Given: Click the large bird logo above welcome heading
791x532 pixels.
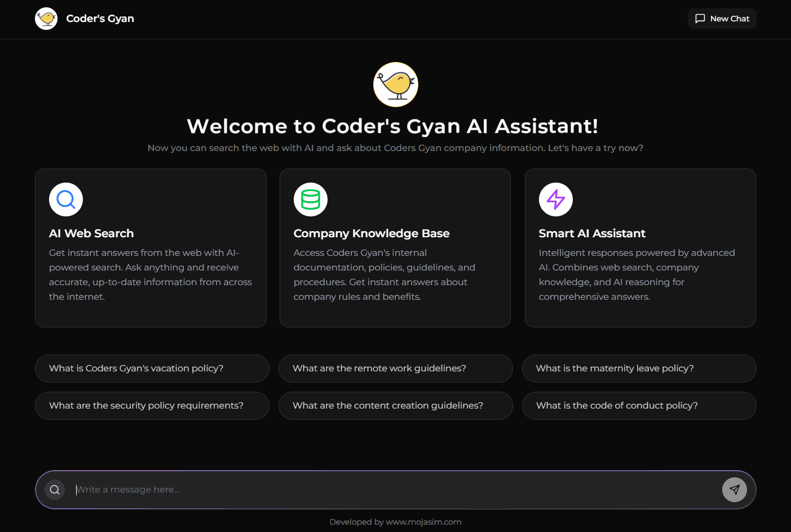Looking at the screenshot, I should click(x=395, y=84).
